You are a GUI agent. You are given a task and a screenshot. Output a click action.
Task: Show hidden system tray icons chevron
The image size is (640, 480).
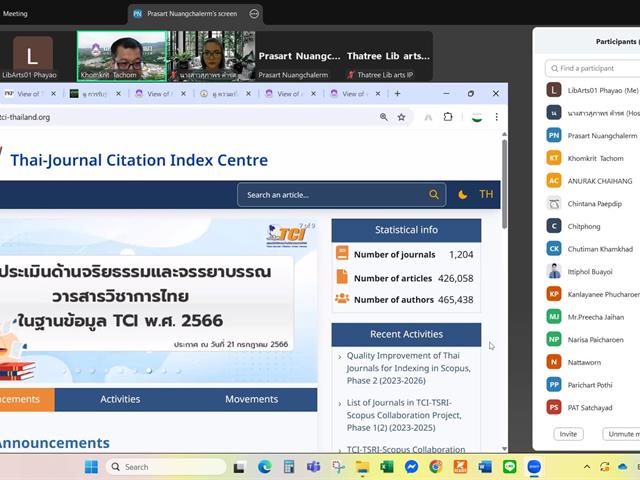pos(587,467)
